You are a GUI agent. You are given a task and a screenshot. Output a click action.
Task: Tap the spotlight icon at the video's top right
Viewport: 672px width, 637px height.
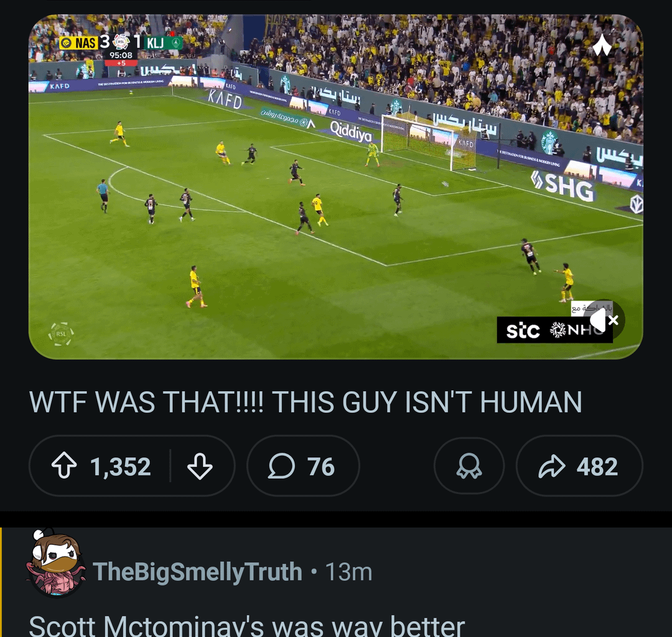[601, 45]
